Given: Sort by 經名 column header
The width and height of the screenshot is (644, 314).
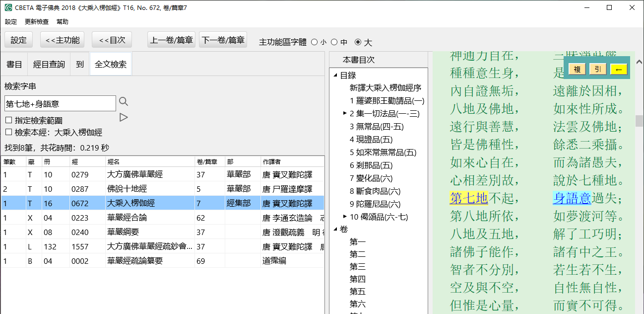Looking at the screenshot, I should (150, 161).
